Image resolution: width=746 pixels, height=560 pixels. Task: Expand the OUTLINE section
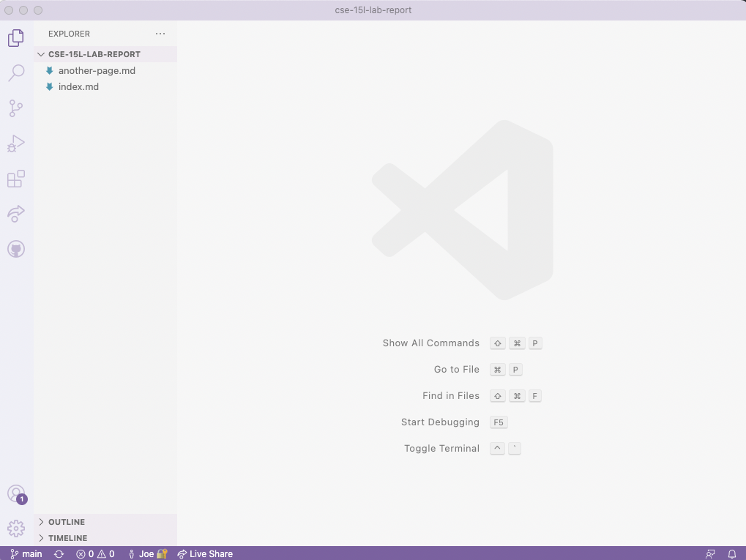[105, 522]
